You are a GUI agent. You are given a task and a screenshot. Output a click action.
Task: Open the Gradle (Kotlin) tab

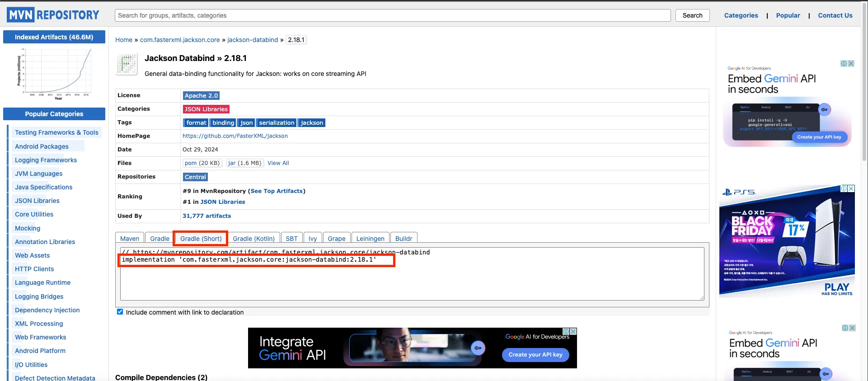253,239
